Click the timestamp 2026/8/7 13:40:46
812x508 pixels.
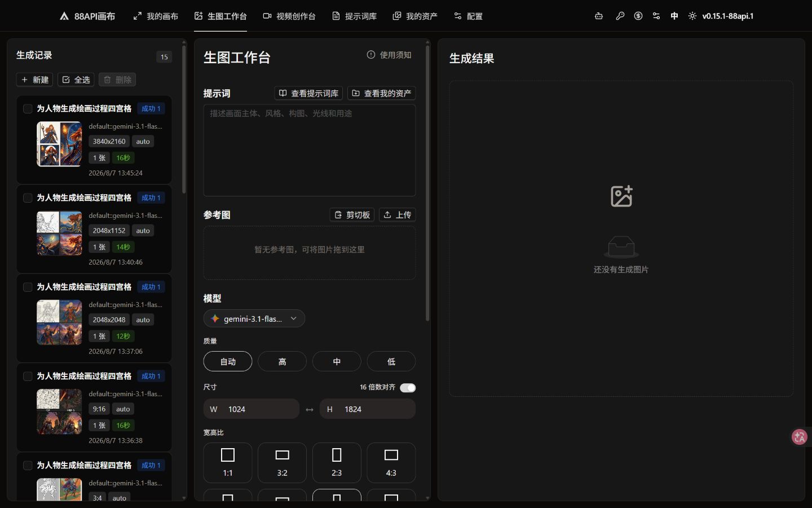(116, 262)
